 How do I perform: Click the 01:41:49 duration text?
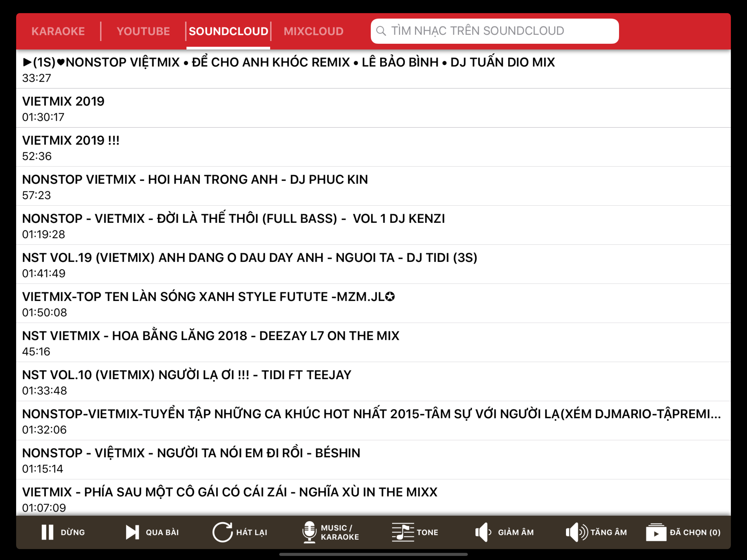[x=44, y=273]
